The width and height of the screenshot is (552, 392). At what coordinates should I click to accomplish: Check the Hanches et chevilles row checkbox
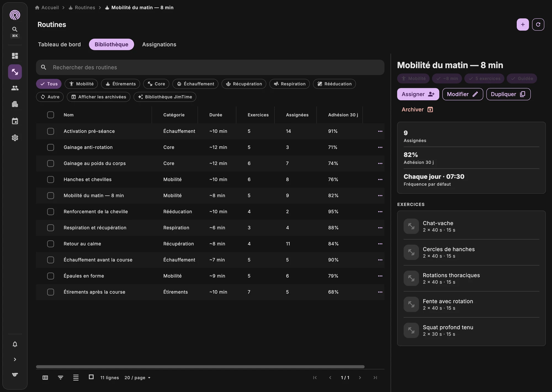tap(51, 180)
